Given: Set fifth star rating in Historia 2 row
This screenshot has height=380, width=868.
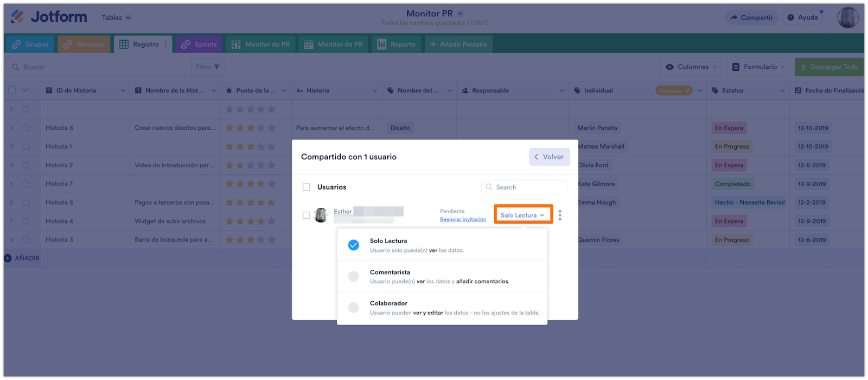Looking at the screenshot, I should (271, 165).
